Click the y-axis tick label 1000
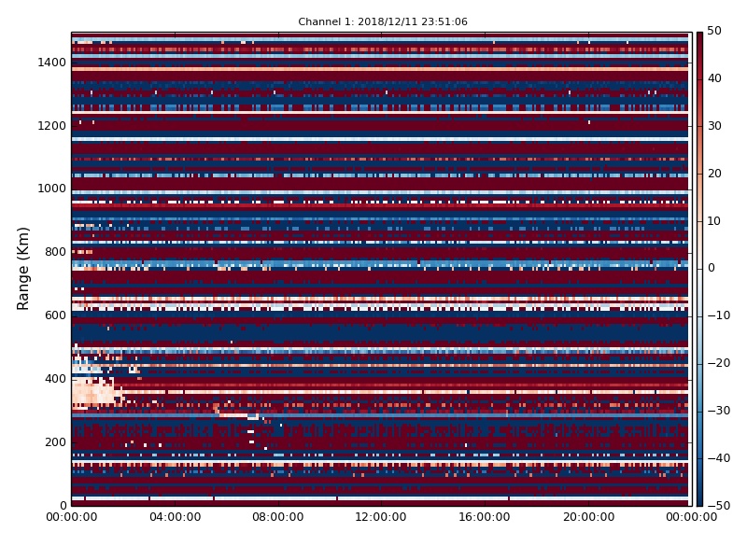Image resolution: width=747 pixels, height=560 pixels. (51, 189)
